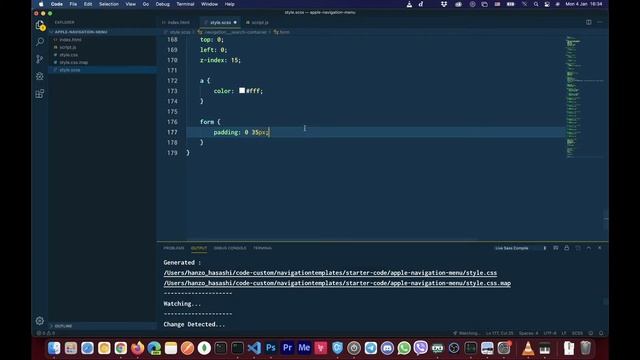
Task: Open Visual Studio Code from the dock
Action: (254, 348)
